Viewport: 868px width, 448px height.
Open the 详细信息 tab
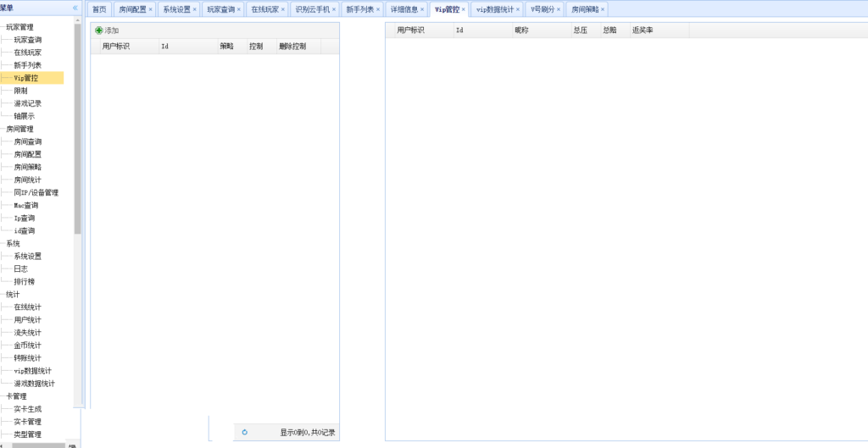coord(404,9)
